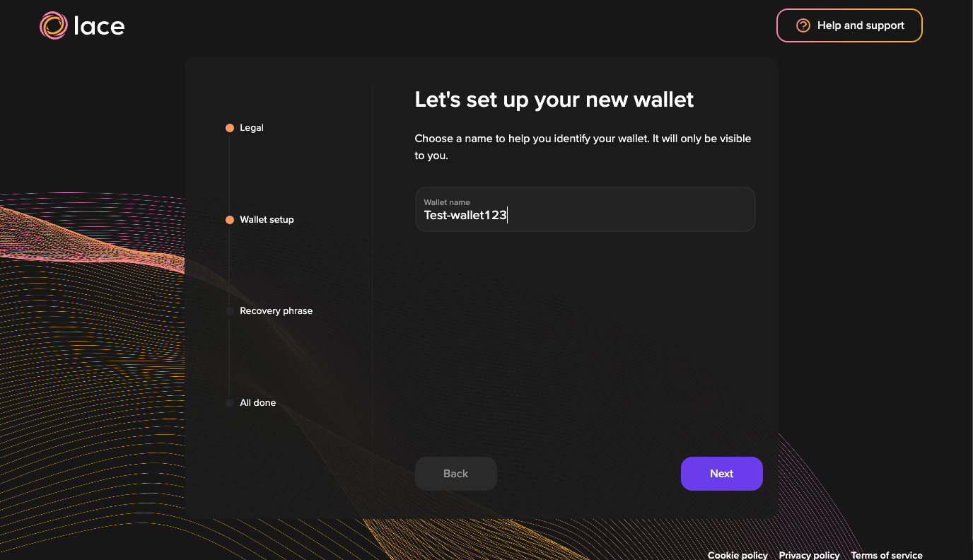Click the orange Wallet setup step dot

click(230, 219)
